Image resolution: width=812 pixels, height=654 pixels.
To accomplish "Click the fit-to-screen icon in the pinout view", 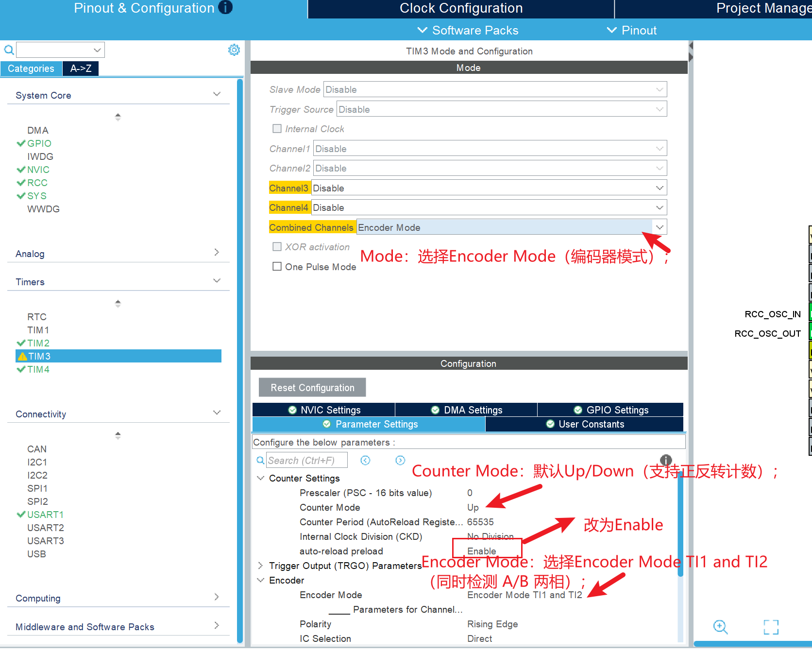I will point(771,627).
